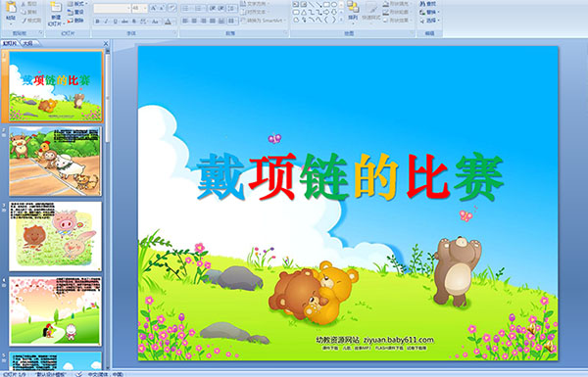Open the font color swatch button
This screenshot has height=377, width=588.
(169, 22)
